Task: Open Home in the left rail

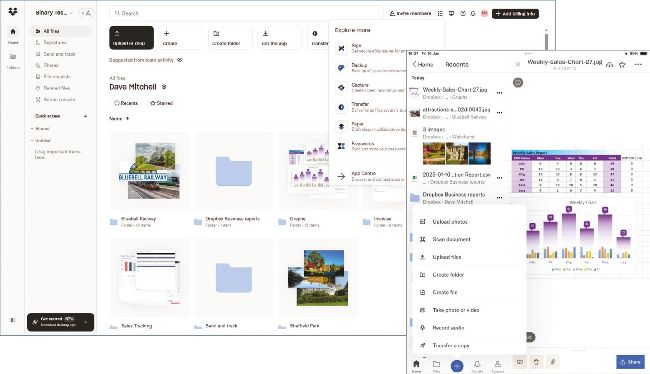Action: pyautogui.click(x=13, y=35)
